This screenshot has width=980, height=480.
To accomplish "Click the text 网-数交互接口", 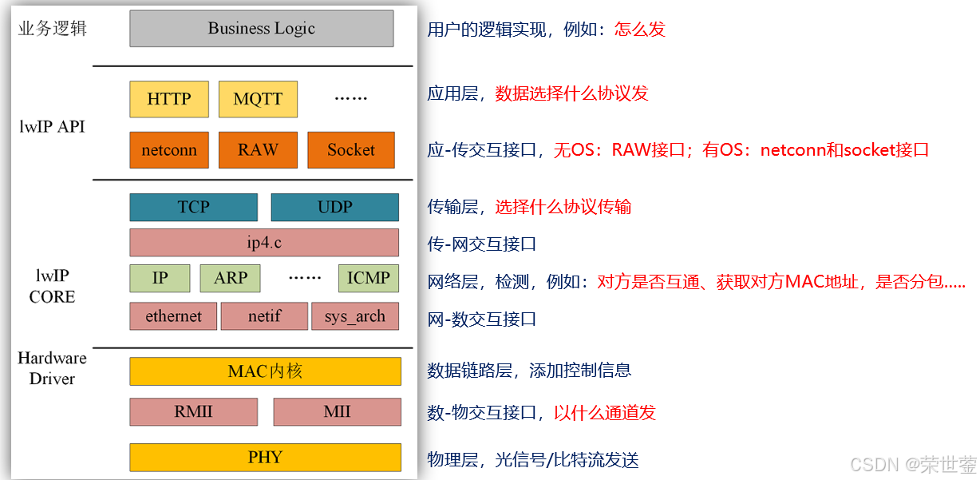I will pyautogui.click(x=482, y=319).
